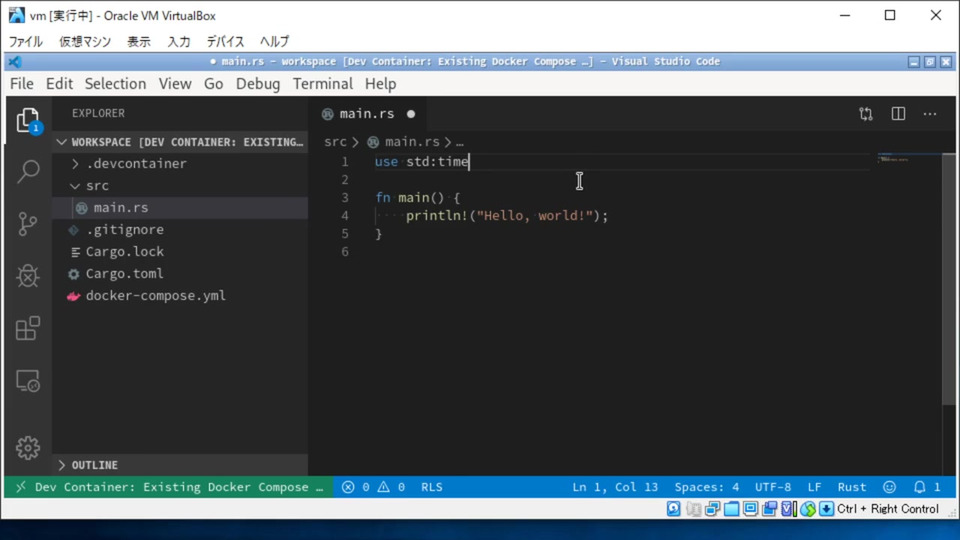Open the VirtualBox 表示 menu
The image size is (960, 540).
point(138,42)
